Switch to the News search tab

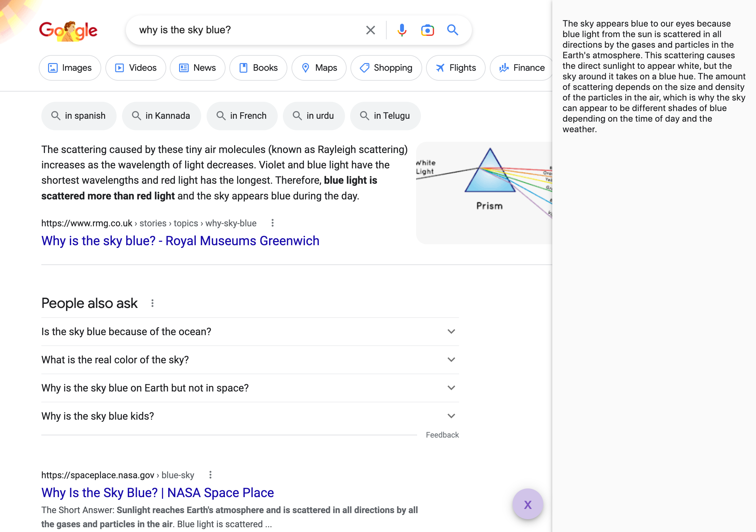[x=197, y=68]
